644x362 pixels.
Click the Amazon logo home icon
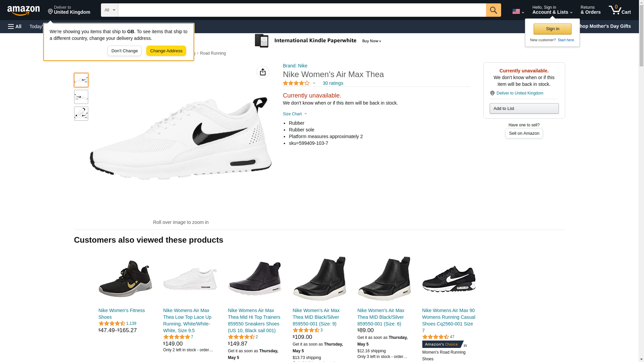[23, 10]
